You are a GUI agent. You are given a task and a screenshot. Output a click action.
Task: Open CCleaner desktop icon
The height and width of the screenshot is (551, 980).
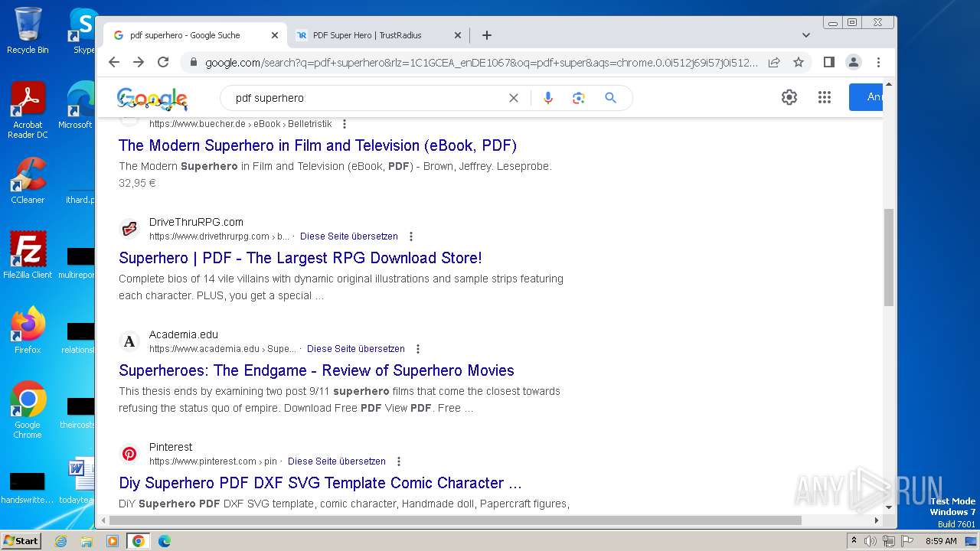(28, 181)
